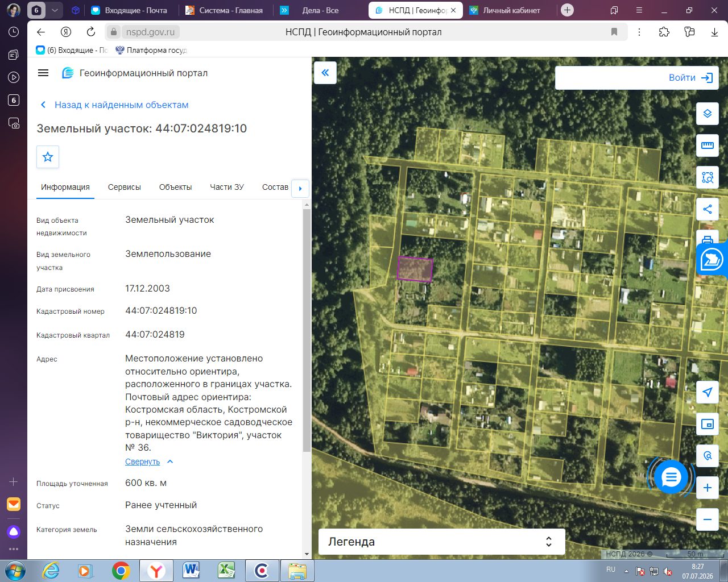Open the (6) Входящие bookmark
The height and width of the screenshot is (582, 728).
[72, 50]
